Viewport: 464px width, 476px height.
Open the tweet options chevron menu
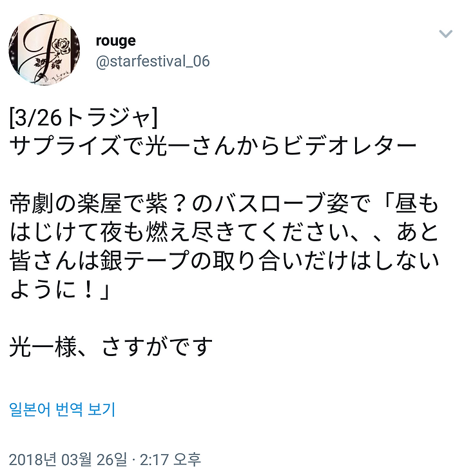click(x=445, y=34)
